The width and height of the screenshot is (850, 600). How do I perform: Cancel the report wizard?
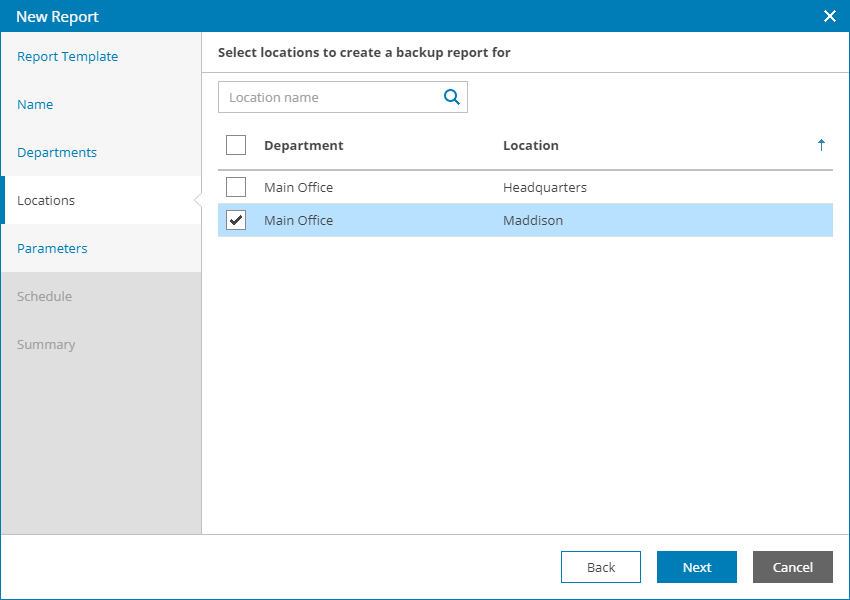click(x=792, y=567)
